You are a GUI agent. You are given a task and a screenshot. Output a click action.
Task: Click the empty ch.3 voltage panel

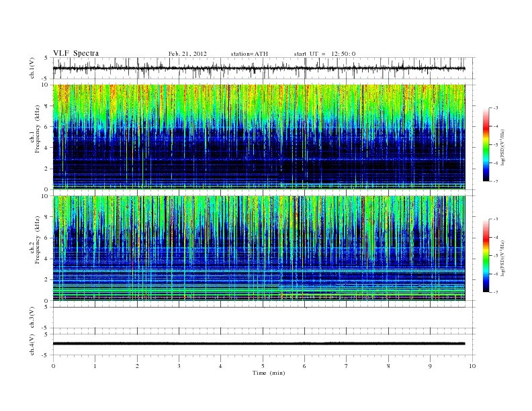263,318
